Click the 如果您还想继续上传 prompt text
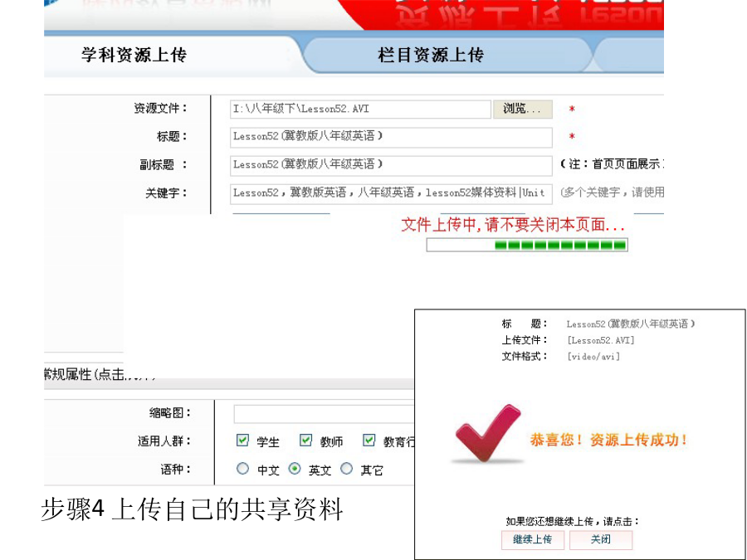The width and height of the screenshot is (747, 560). pyautogui.click(x=572, y=522)
